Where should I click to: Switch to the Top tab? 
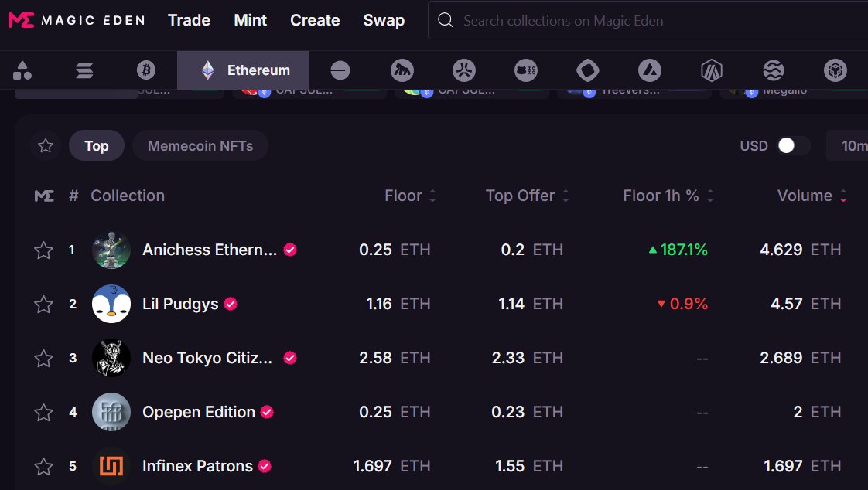tap(97, 145)
